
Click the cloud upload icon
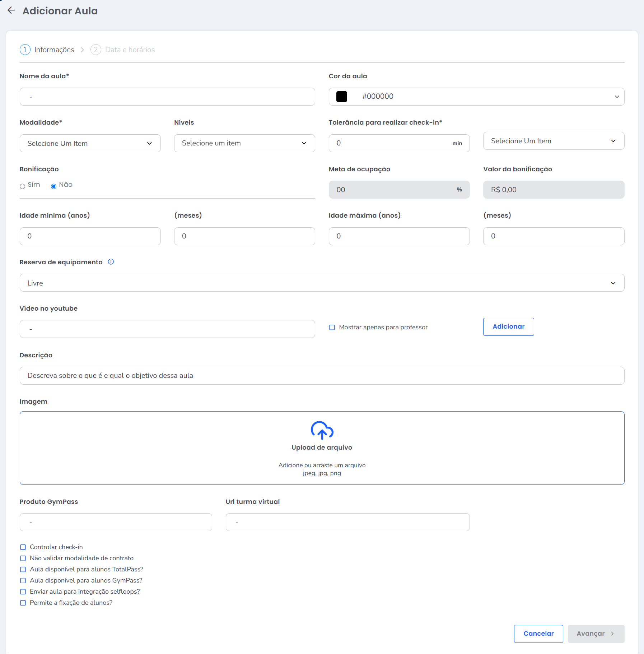pyautogui.click(x=322, y=430)
